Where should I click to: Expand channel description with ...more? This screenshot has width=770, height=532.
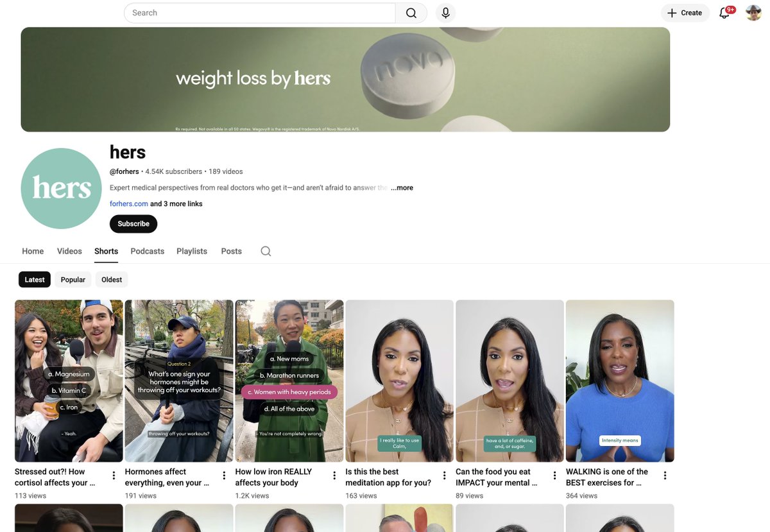pyautogui.click(x=402, y=188)
